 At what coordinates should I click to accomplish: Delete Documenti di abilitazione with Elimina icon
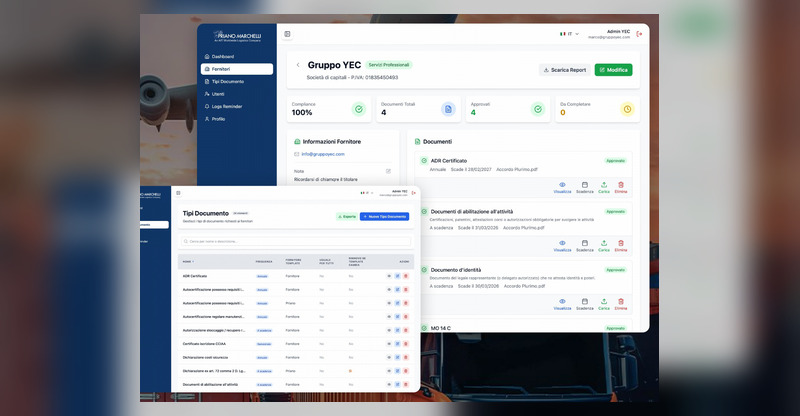621,246
